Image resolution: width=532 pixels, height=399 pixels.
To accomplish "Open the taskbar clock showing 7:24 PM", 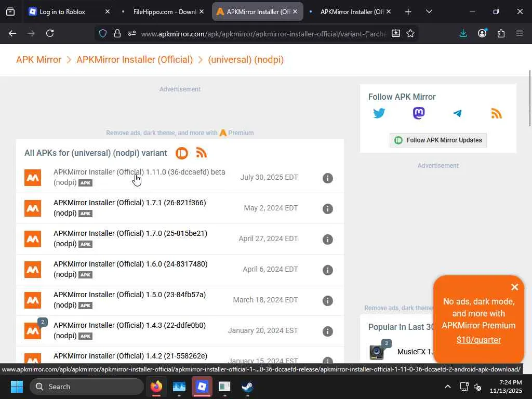I will coord(506,387).
